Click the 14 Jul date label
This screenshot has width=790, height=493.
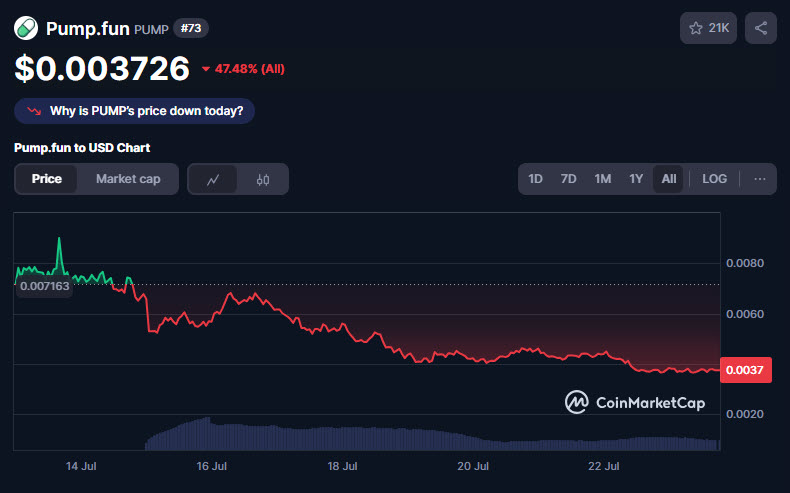[x=81, y=466]
